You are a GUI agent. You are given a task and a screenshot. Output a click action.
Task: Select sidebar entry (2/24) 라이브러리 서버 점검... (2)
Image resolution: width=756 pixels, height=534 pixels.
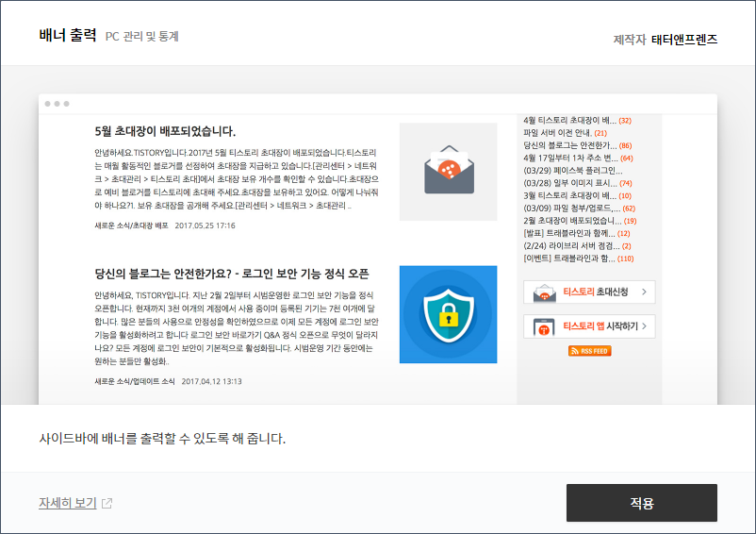coord(577,246)
